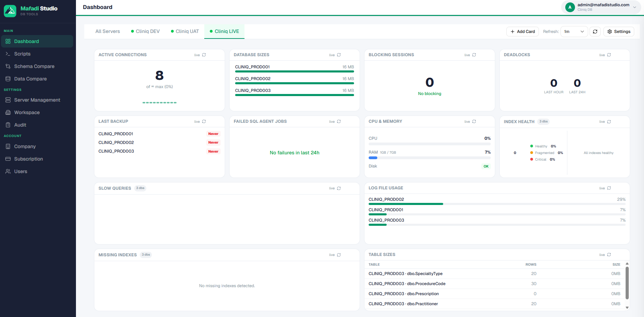Open Scripts from the sidebar
Viewport: 644px width, 317px height.
[x=37, y=54]
